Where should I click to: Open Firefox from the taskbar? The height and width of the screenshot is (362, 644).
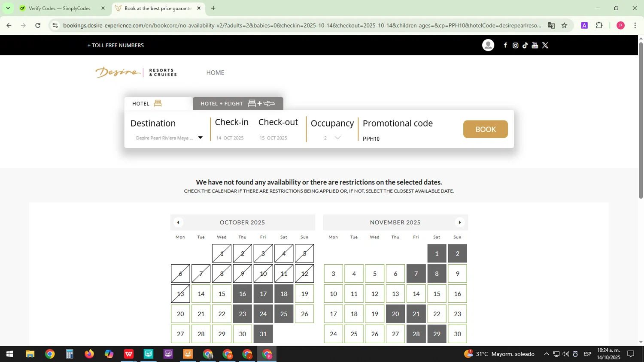point(89,354)
